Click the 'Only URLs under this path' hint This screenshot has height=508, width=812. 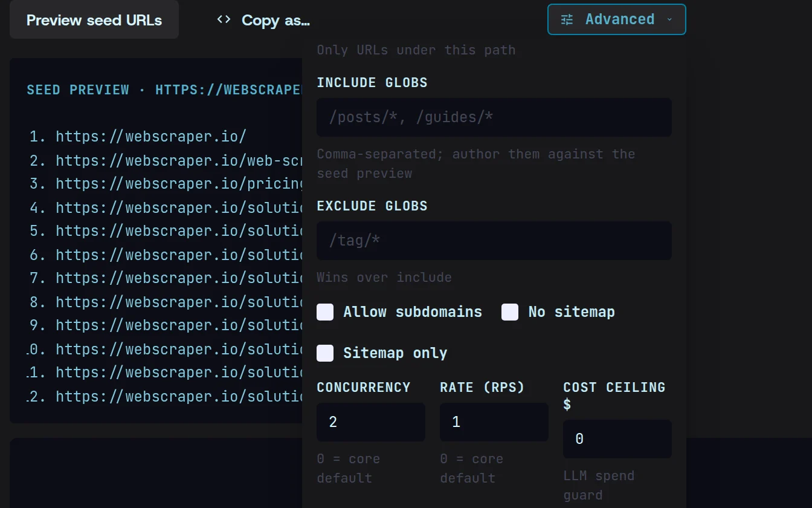pyautogui.click(x=416, y=50)
